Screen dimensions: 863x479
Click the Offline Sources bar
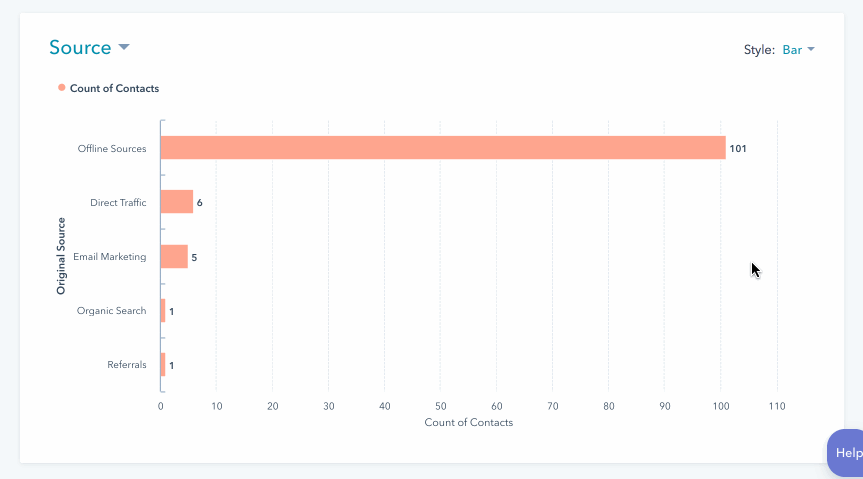(x=442, y=148)
